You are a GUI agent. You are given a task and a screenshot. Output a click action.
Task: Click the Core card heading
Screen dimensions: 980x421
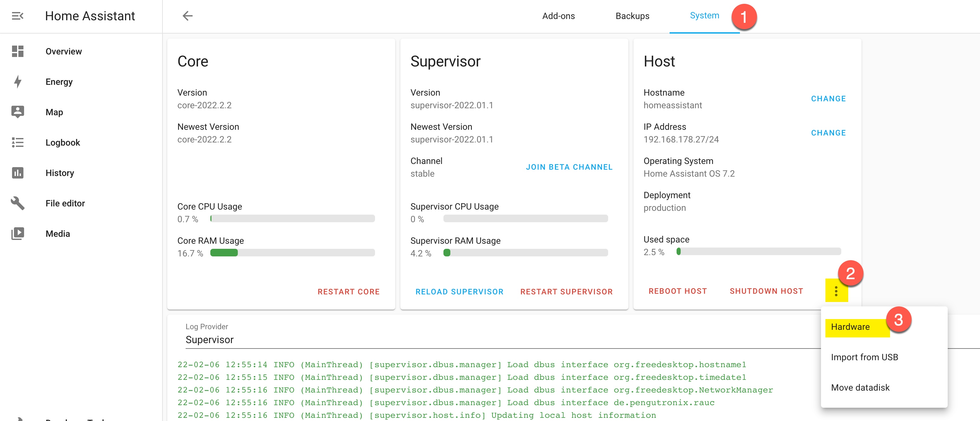click(x=193, y=62)
